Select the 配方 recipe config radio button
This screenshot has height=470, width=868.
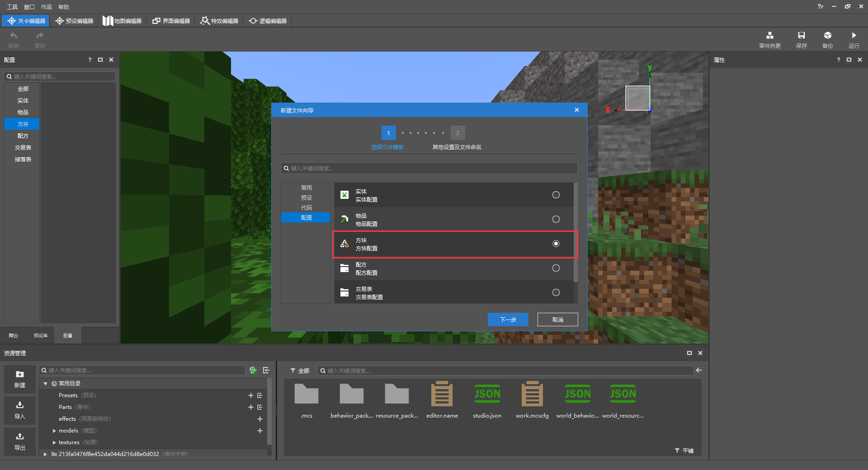[x=556, y=268]
